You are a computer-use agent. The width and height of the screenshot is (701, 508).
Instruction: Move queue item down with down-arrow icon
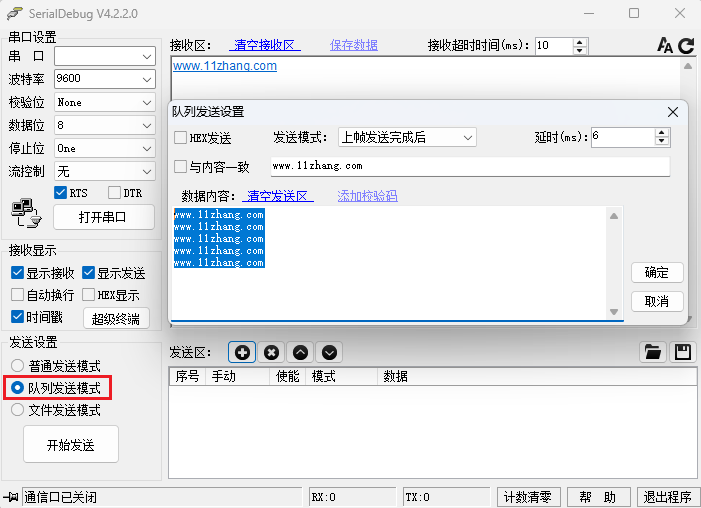pyautogui.click(x=329, y=352)
